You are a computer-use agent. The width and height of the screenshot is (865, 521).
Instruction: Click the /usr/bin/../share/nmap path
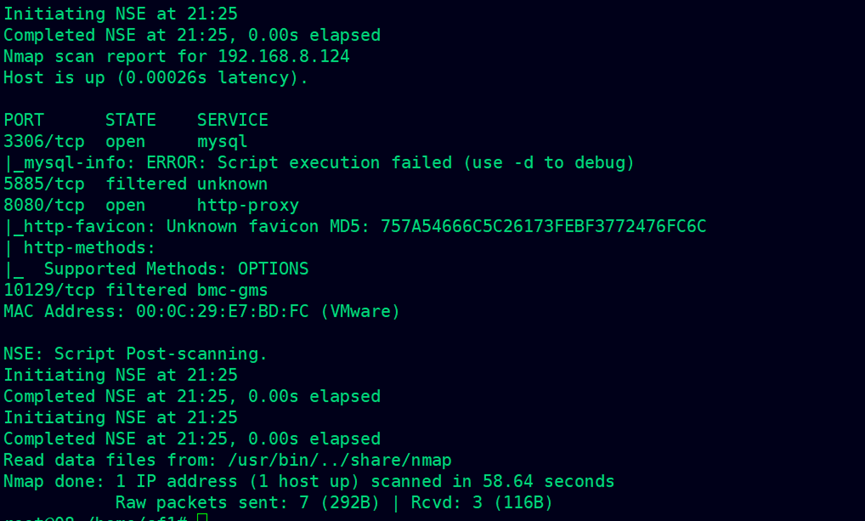coord(339,460)
